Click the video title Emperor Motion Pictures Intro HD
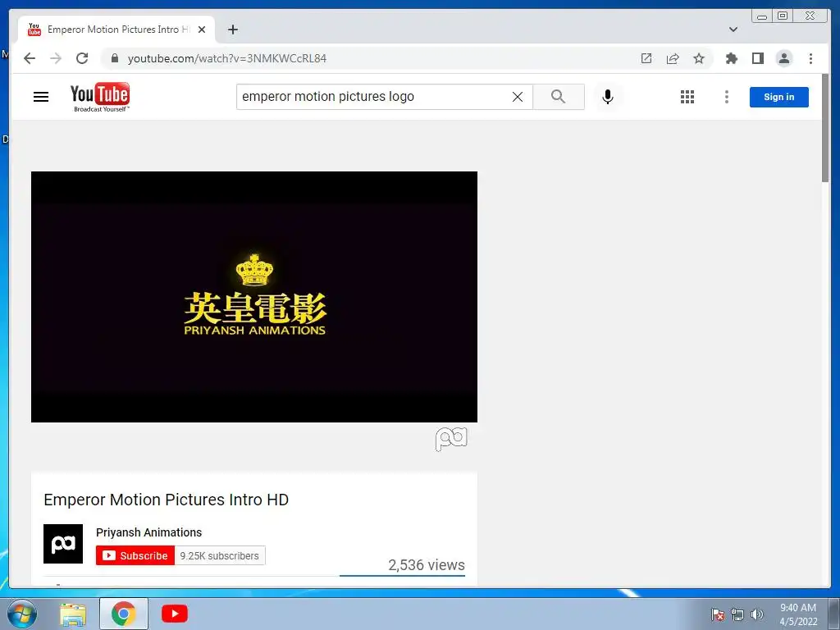This screenshot has height=630, width=840. coord(166,500)
